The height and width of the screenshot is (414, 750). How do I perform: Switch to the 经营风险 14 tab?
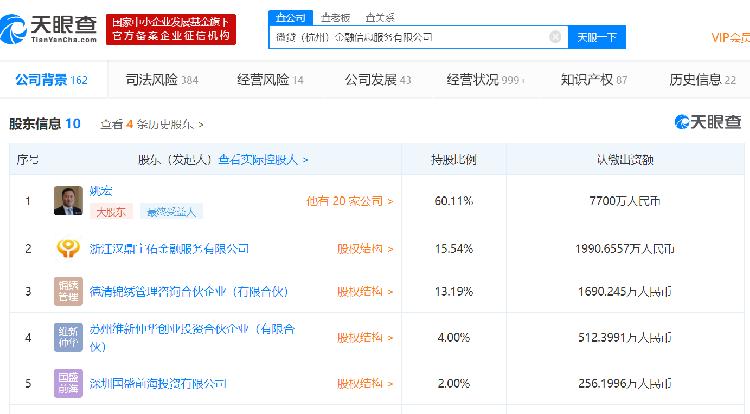pos(270,79)
